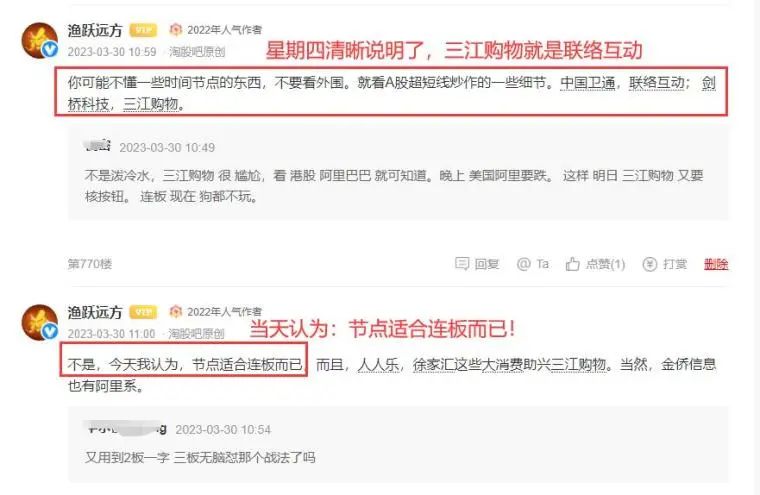Viewport: 760px width, 495px height.
Task: Click username 渔跃远方 in the first post
Action: (95, 31)
